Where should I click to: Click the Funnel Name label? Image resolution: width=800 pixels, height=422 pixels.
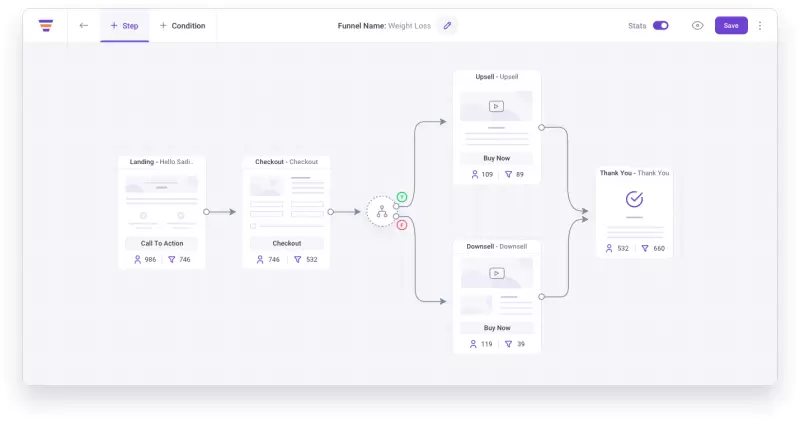tap(362, 26)
